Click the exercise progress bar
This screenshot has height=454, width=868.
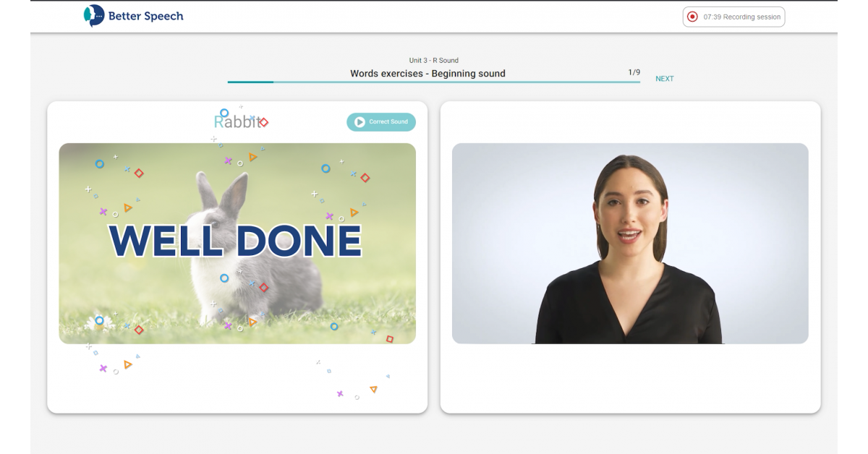(x=434, y=82)
